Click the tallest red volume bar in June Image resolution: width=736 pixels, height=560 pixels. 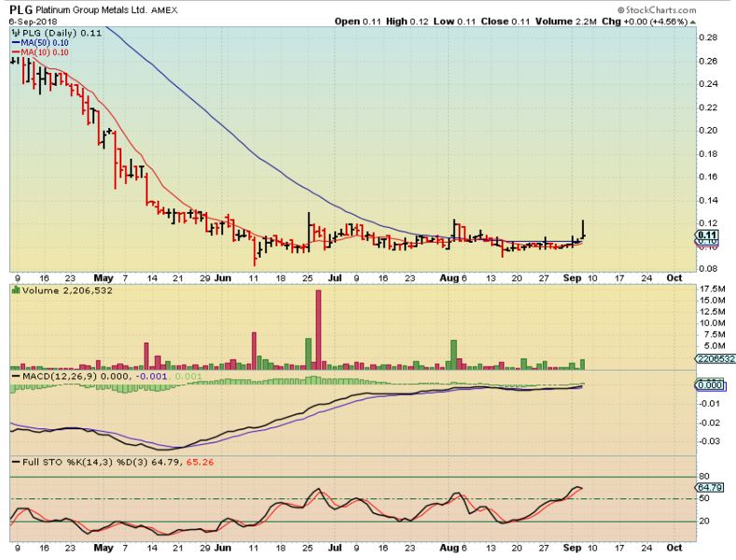318,330
